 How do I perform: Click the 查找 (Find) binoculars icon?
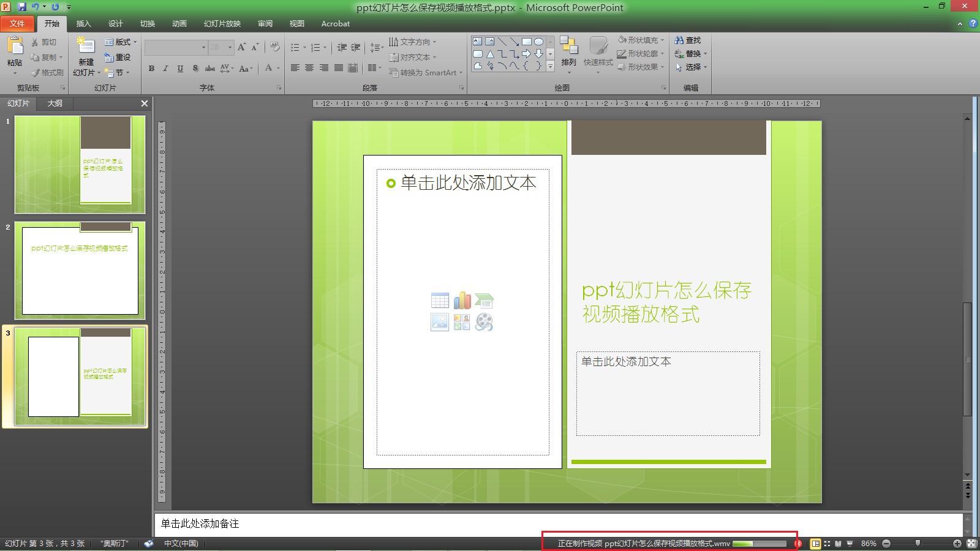click(x=679, y=40)
